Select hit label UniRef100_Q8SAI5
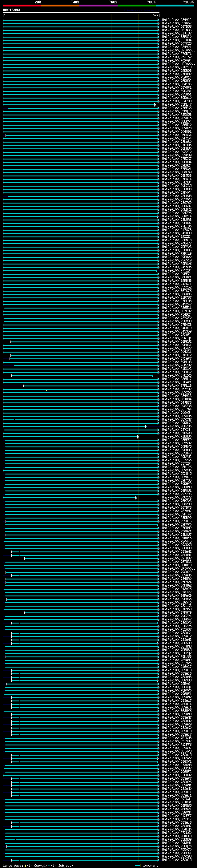Viewport: 197px width, 868px height. 176,860
